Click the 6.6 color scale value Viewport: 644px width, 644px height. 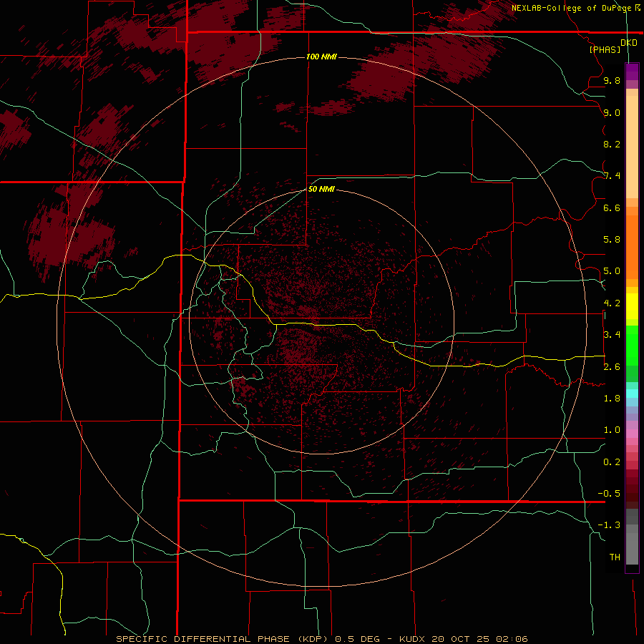coord(612,208)
